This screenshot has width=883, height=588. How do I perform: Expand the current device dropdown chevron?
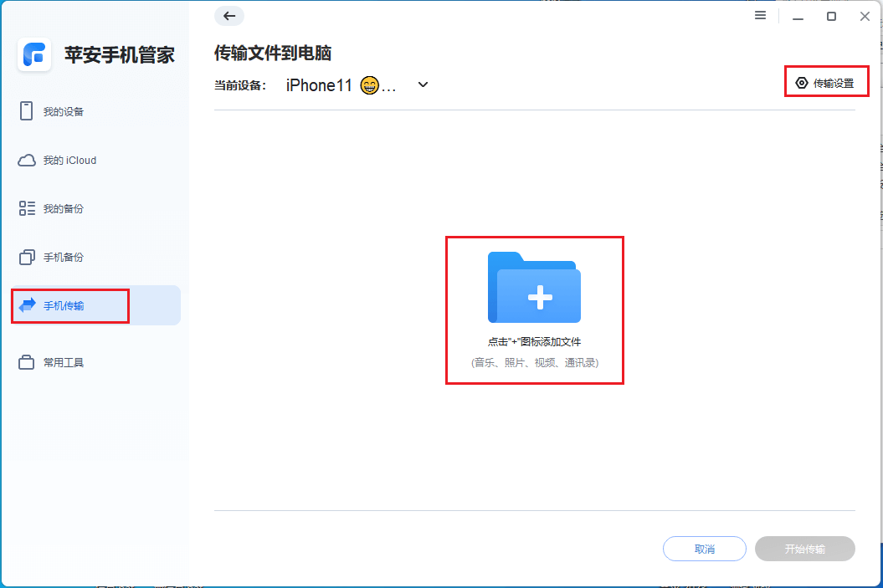[x=424, y=84]
